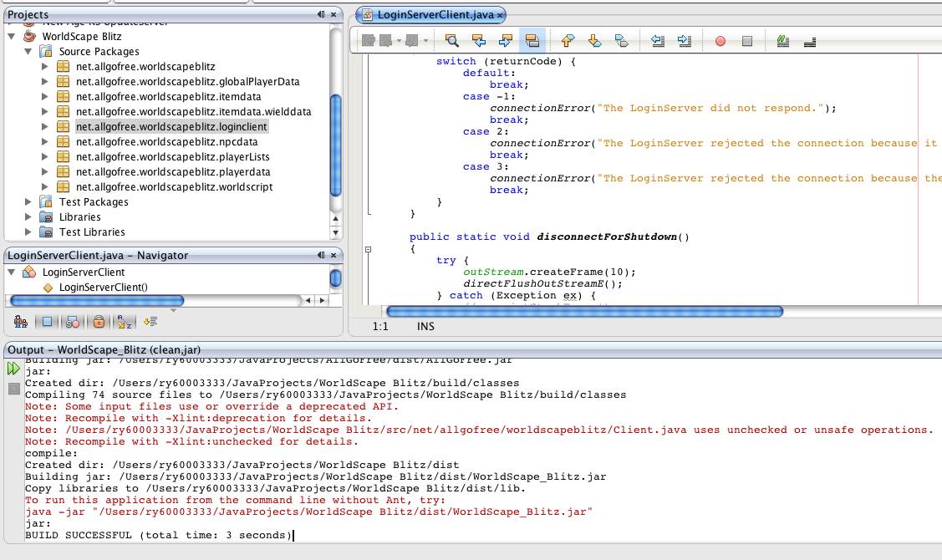This screenshot has width=942, height=560.
Task: Click Stop build icon in Output panel
Action: 14,389
